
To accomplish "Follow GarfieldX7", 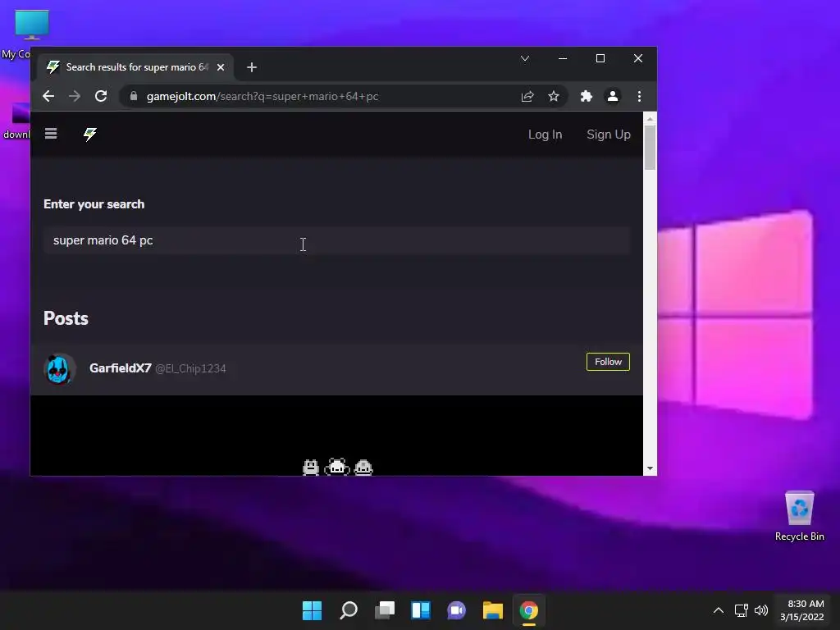I will click(608, 362).
